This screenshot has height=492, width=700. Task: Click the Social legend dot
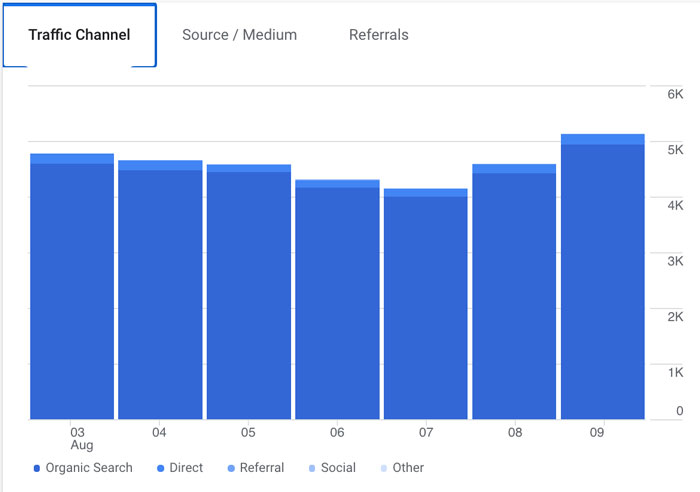click(x=311, y=468)
